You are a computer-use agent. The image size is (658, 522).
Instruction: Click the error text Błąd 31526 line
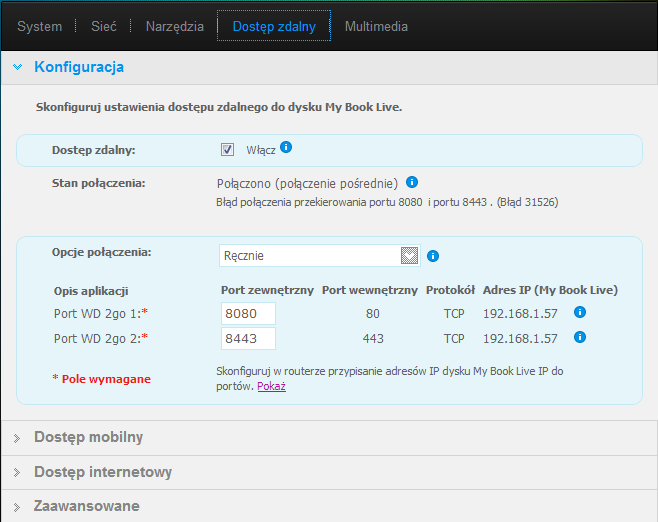pyautogui.click(x=387, y=202)
